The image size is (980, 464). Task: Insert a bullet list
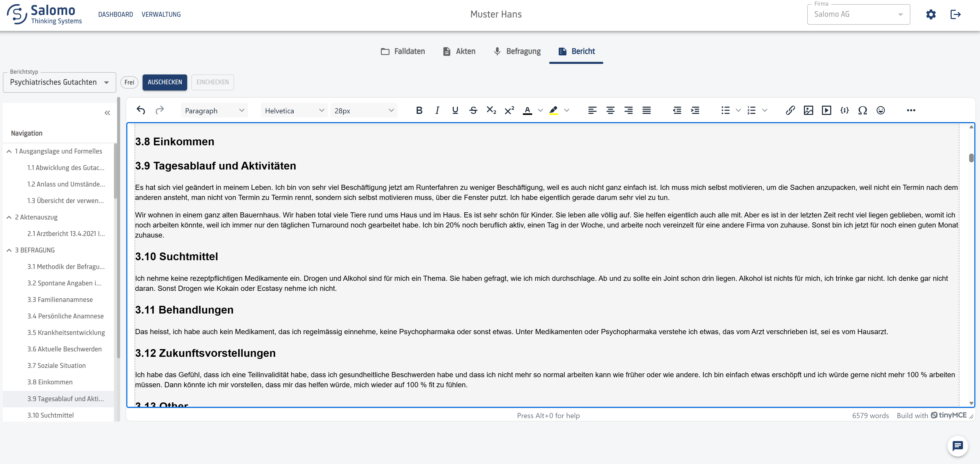[x=726, y=110]
